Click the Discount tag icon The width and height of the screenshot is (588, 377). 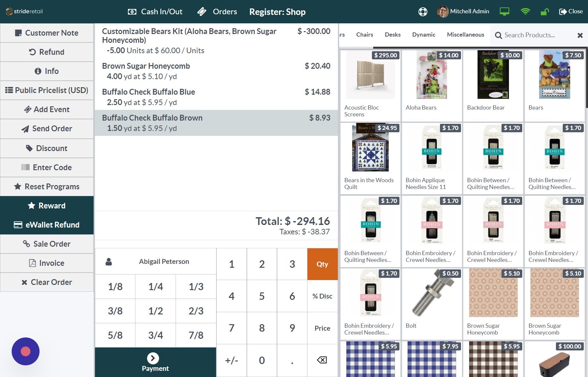pyautogui.click(x=29, y=148)
